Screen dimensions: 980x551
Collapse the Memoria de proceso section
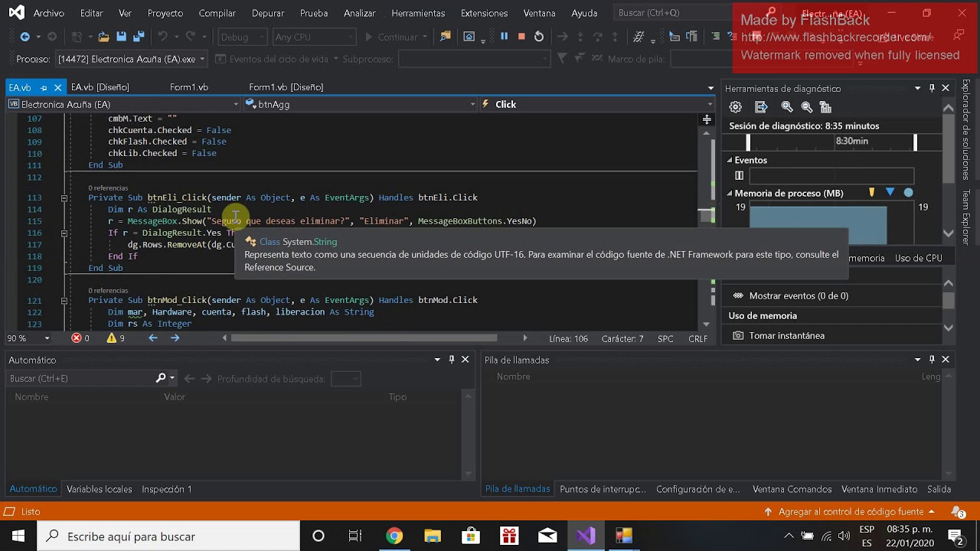pos(730,193)
